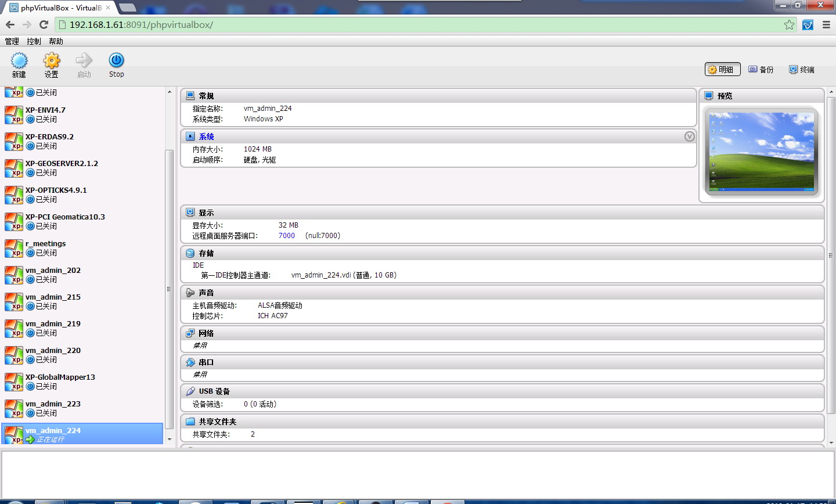Click powered-off status icon of vm_admin_220
Screen dimensions: 836x504
pyautogui.click(x=30, y=360)
